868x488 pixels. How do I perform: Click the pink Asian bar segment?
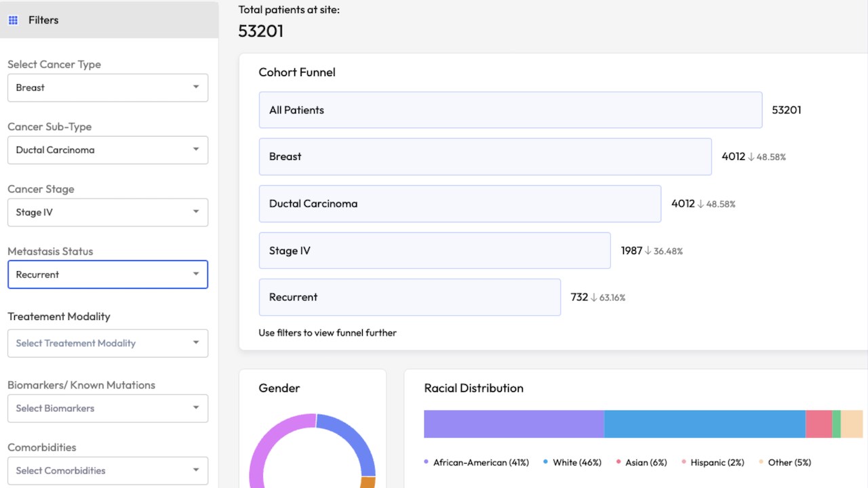coord(818,424)
